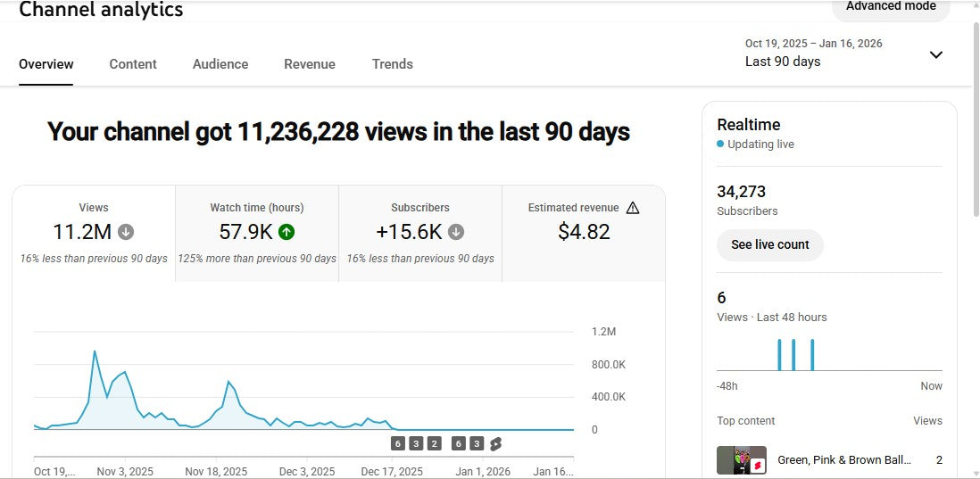Open the Green, Pink & Brown Ball video link

[x=844, y=460]
